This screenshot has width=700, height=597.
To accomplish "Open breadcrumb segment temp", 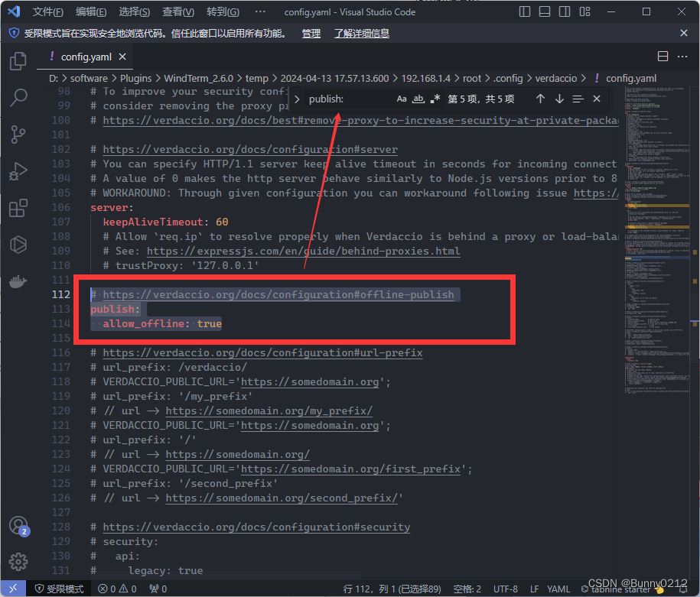I will click(x=257, y=79).
